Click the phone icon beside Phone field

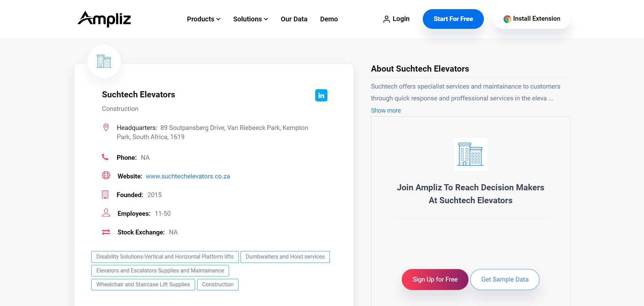tap(106, 157)
